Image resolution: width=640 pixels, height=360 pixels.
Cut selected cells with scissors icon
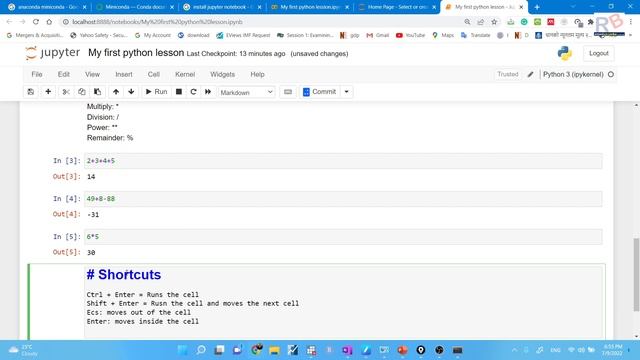[66, 92]
